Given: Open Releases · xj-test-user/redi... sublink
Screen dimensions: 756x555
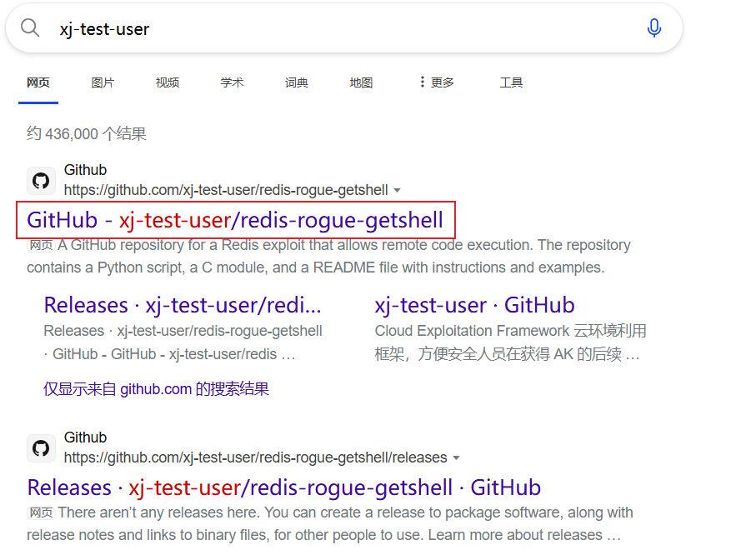Looking at the screenshot, I should click(x=183, y=305).
